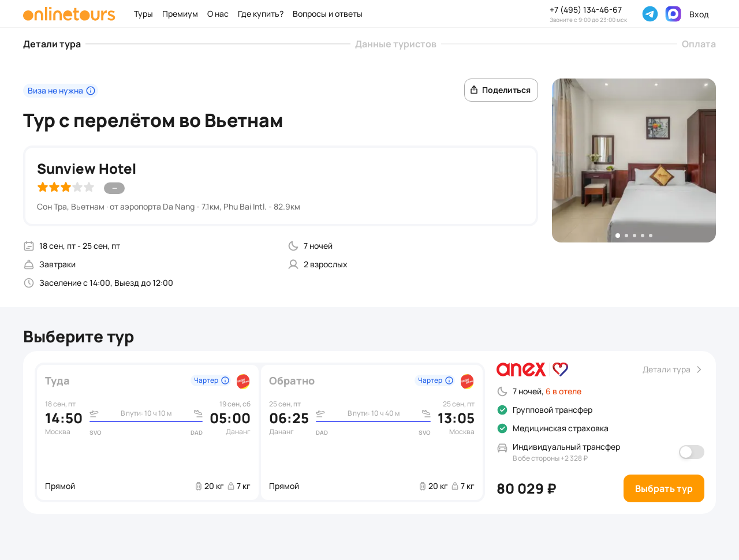Open the 'Где купить?' menu item

click(x=260, y=14)
